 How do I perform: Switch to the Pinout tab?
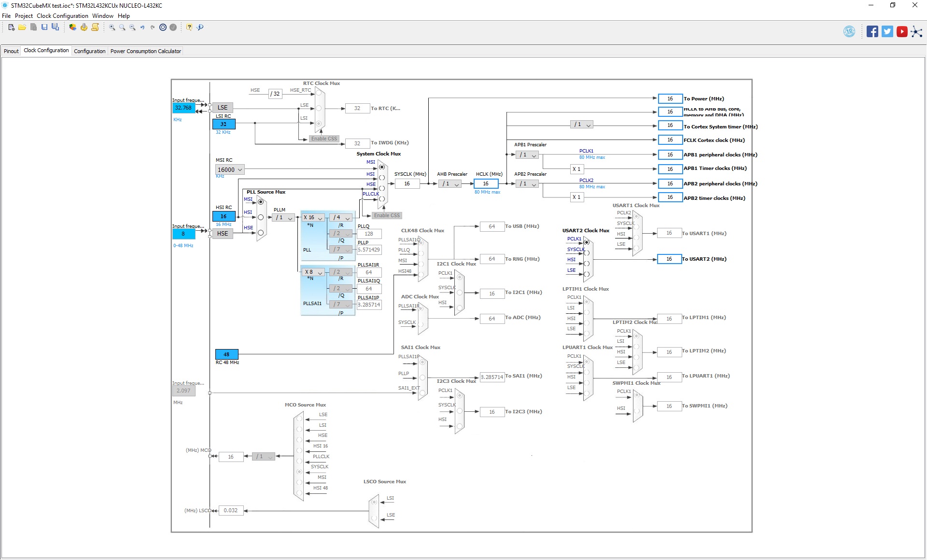(11, 51)
